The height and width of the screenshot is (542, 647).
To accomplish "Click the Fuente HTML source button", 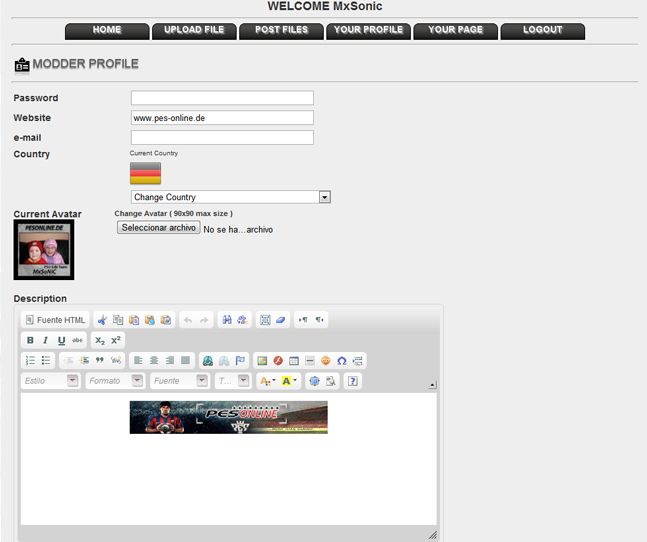I will click(x=55, y=320).
